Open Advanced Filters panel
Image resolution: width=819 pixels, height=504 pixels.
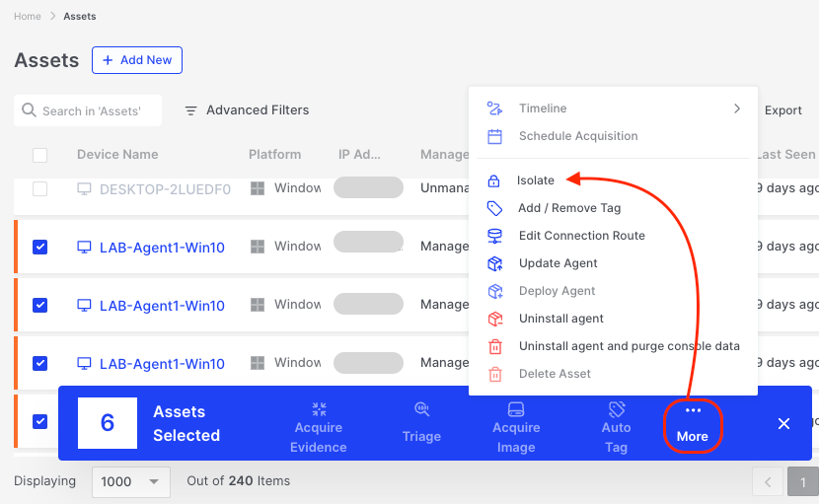coord(247,110)
